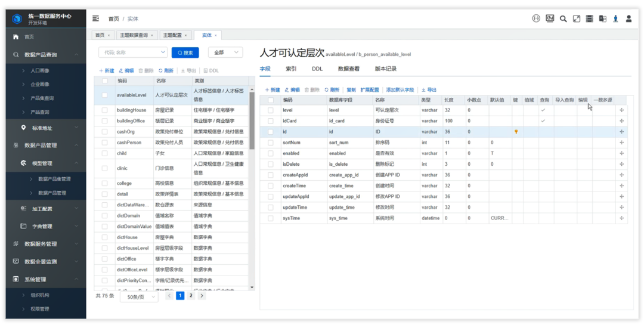This screenshot has height=328, width=644.
Task: Click the app logo cube icon
Action: 17,19
